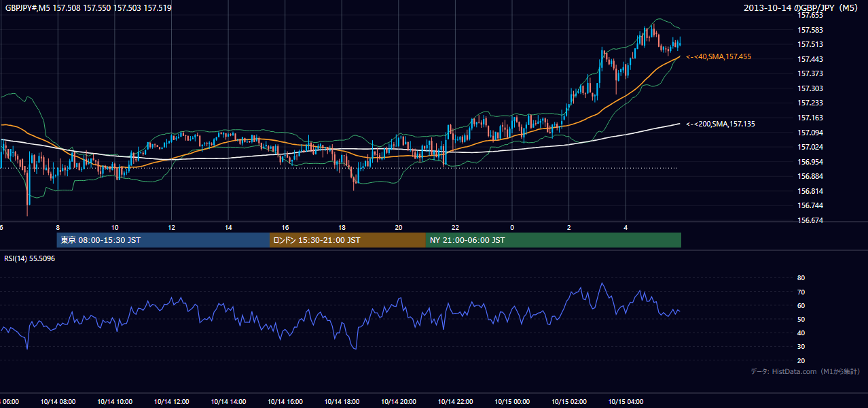The width and height of the screenshot is (868, 408).
Task: Click the RSI 40 level label
Action: [x=801, y=333]
